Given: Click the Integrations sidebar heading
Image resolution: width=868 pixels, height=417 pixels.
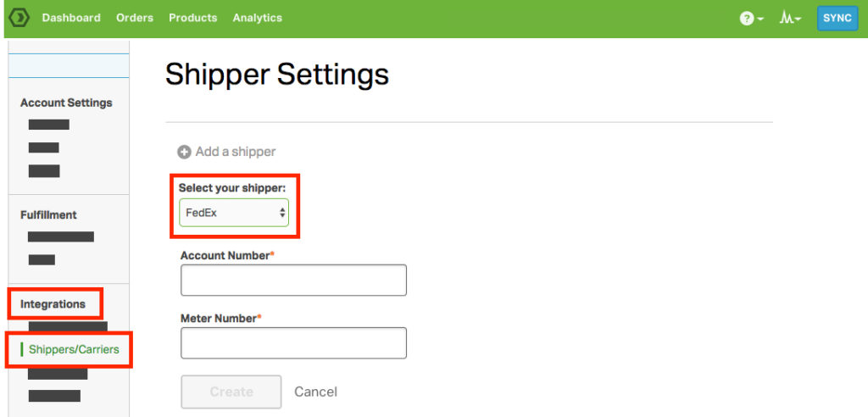Looking at the screenshot, I should [x=53, y=304].
